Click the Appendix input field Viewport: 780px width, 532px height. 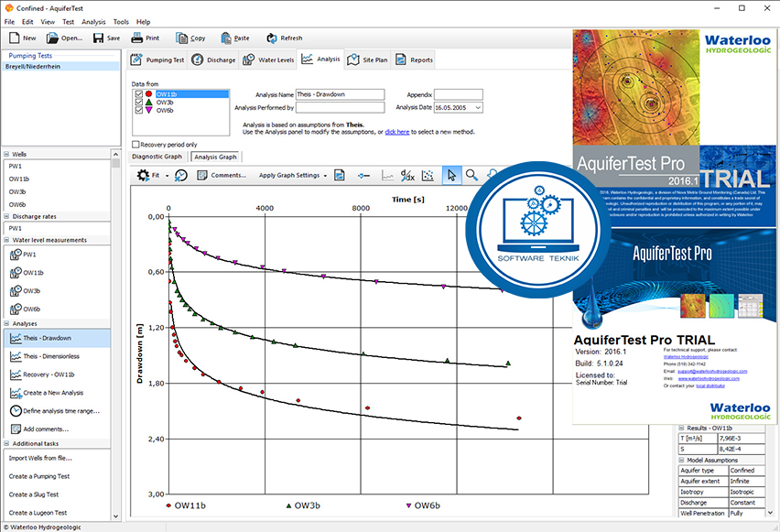[458, 94]
